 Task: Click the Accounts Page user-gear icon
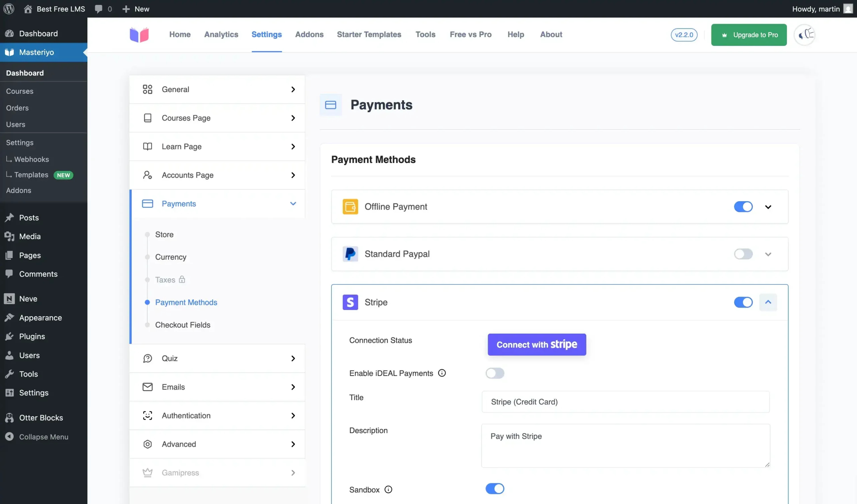point(148,175)
